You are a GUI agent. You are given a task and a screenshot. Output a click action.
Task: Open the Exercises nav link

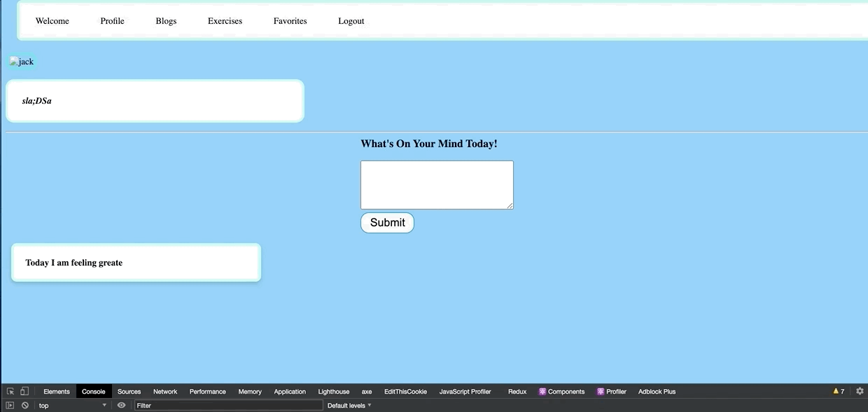225,21
